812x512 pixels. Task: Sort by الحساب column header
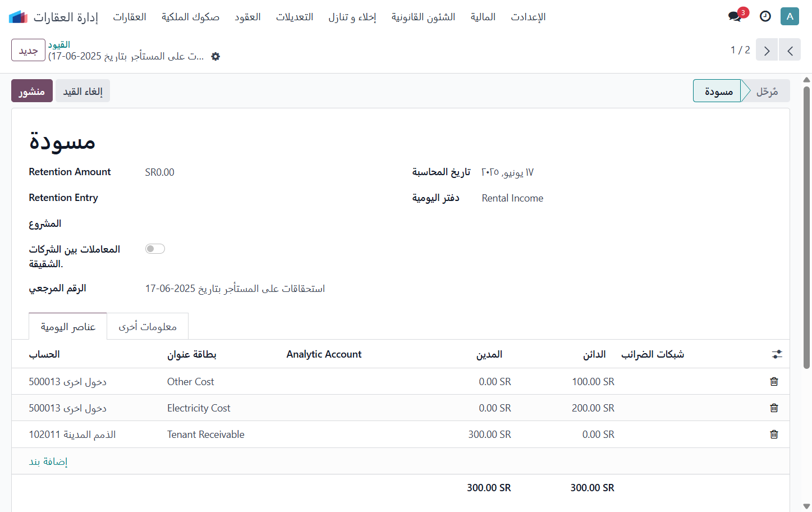[x=44, y=354]
